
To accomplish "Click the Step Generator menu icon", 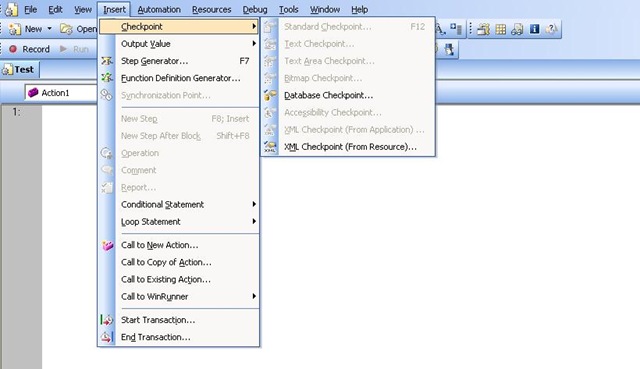I will coord(107,61).
